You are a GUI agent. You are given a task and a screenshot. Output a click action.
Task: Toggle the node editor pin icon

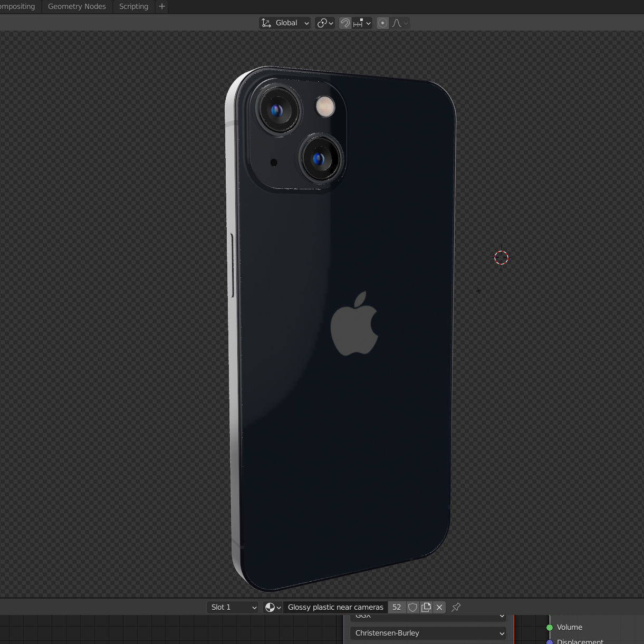point(456,607)
